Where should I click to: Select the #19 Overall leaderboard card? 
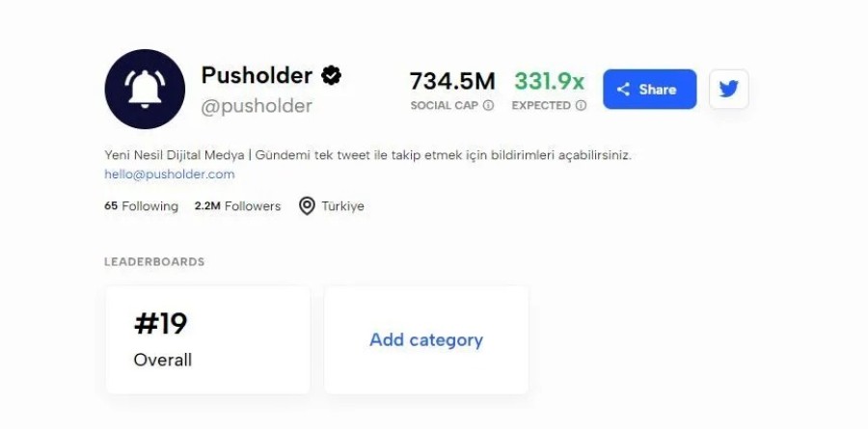click(x=207, y=339)
